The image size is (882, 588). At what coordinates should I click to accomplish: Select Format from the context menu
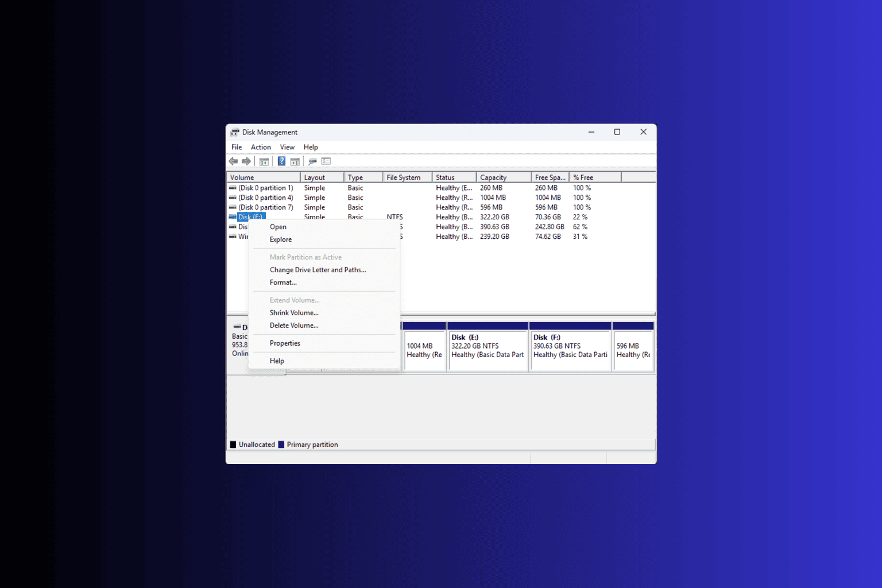[x=283, y=283]
